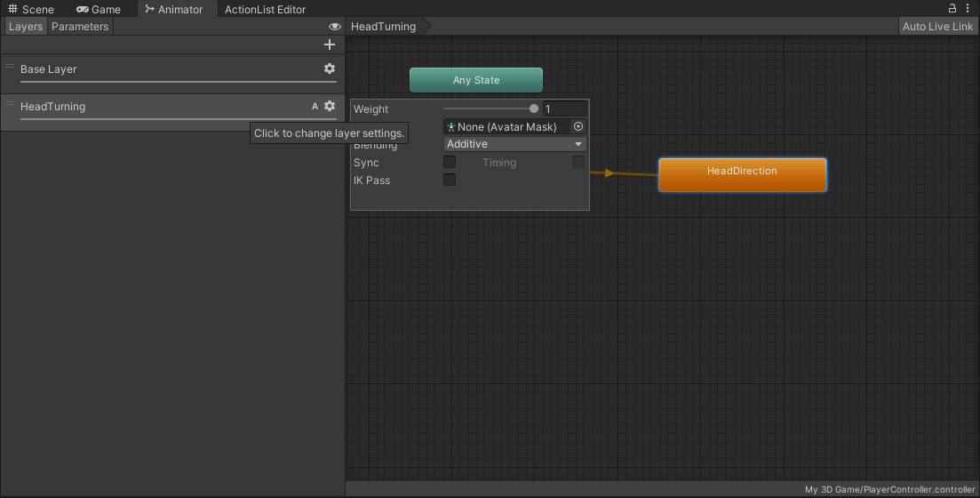980x498 pixels.
Task: Open HeadTurning layer settings gear
Action: (330, 107)
